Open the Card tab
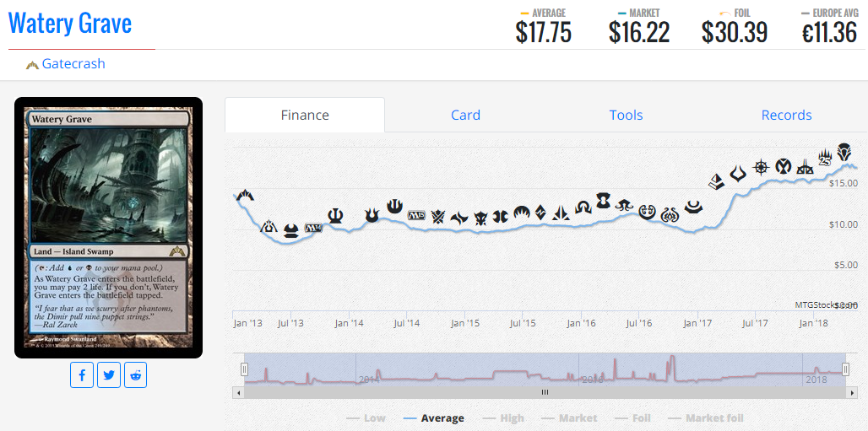 (465, 115)
